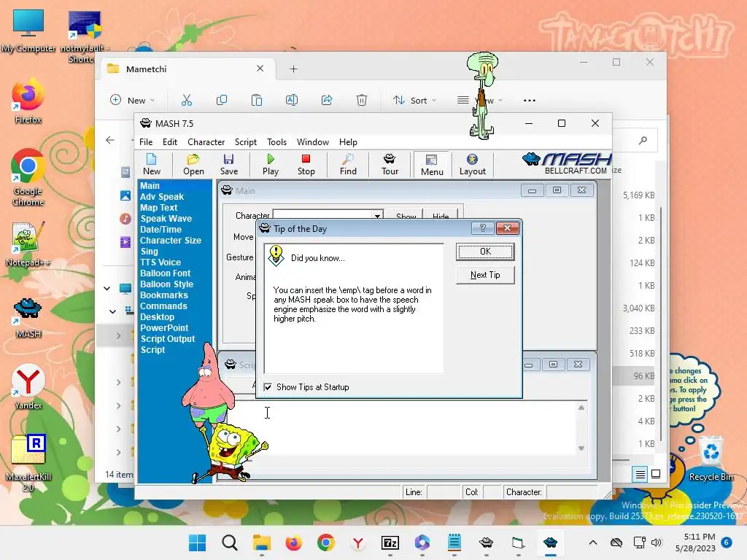Select Speak Wave in the side menu
The height and width of the screenshot is (560, 747).
tap(166, 219)
